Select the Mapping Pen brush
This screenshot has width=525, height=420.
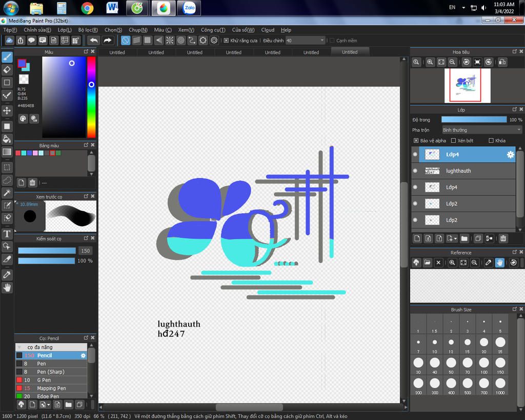51,388
